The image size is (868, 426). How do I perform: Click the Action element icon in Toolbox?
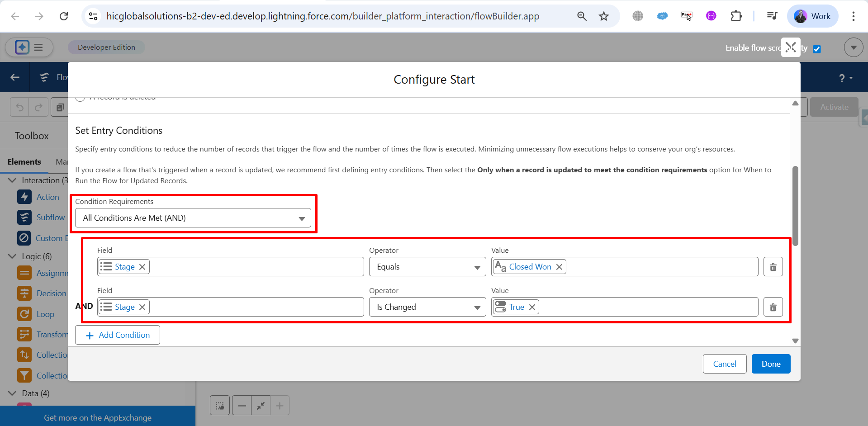click(x=24, y=197)
